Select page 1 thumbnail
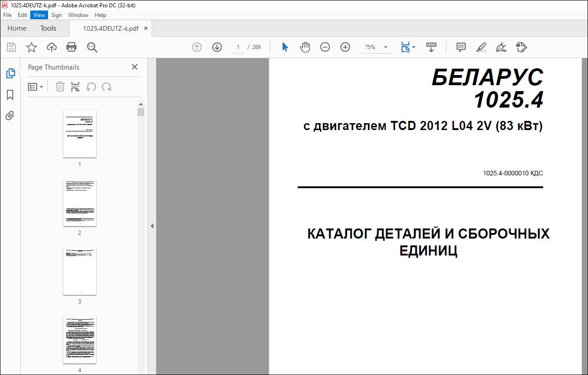 [80, 134]
